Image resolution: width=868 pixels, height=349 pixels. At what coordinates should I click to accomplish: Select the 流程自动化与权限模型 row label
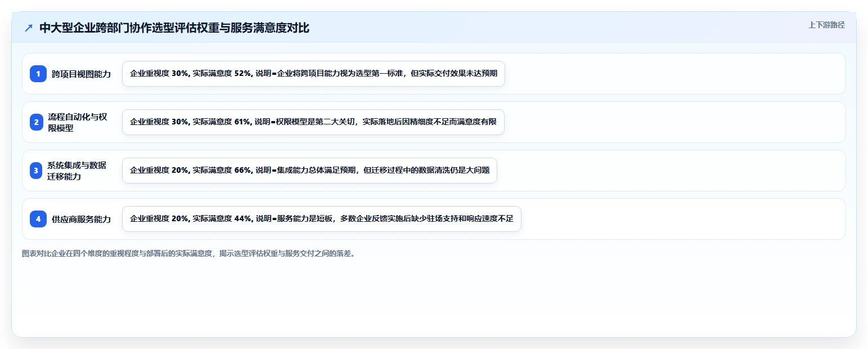pos(78,122)
